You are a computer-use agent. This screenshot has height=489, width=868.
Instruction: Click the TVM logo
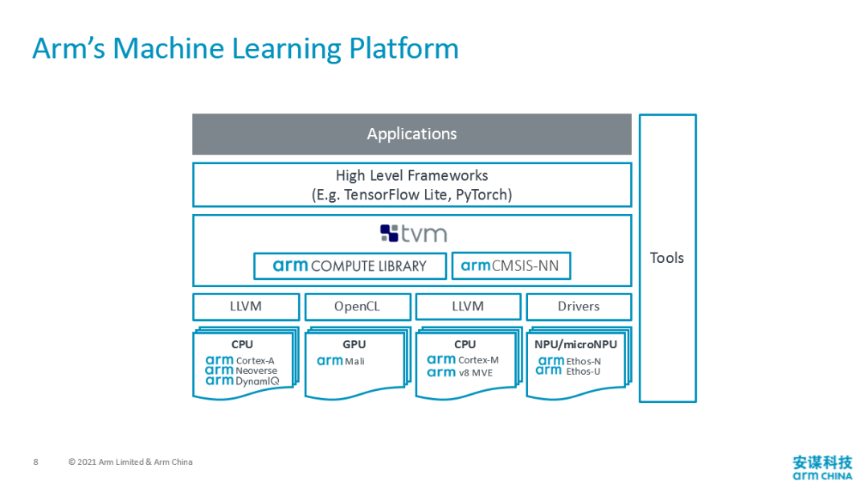(x=413, y=234)
